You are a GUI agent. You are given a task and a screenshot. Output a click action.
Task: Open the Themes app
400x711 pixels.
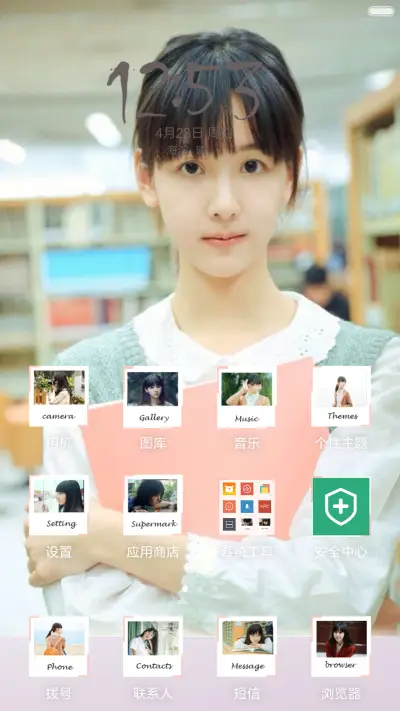point(341,396)
